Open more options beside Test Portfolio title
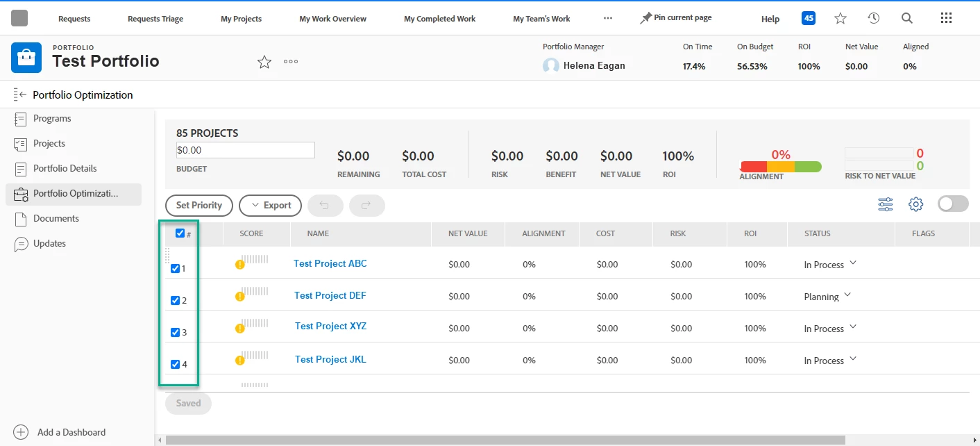Viewport: 980px width, 446px height. pyautogui.click(x=291, y=62)
